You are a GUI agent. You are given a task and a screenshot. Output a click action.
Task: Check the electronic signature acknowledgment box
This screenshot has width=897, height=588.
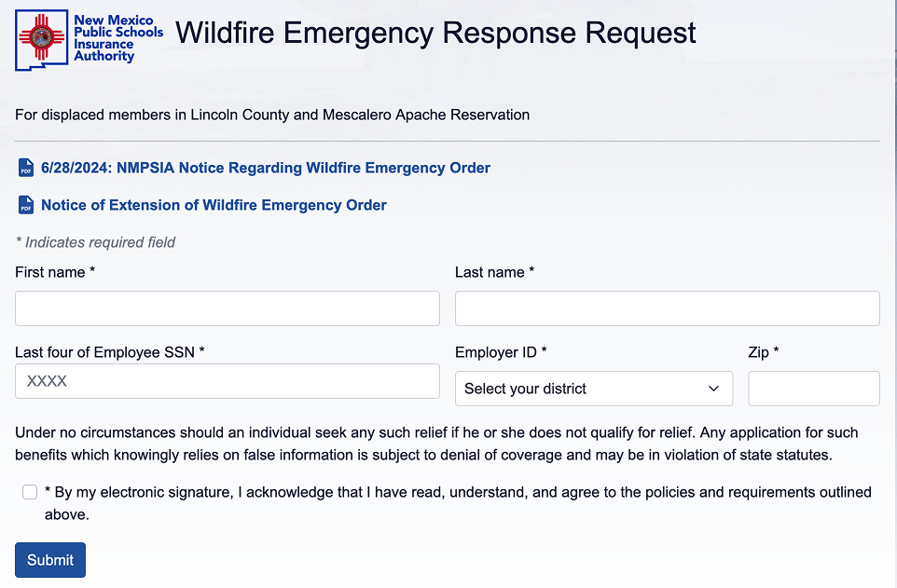point(29,491)
